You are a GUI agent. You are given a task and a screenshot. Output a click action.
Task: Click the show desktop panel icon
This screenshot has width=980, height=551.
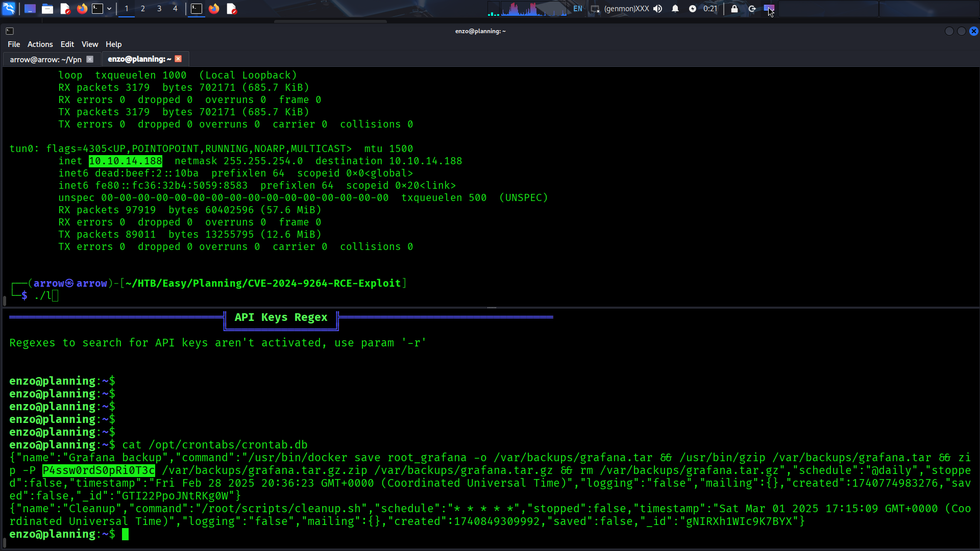30,9
